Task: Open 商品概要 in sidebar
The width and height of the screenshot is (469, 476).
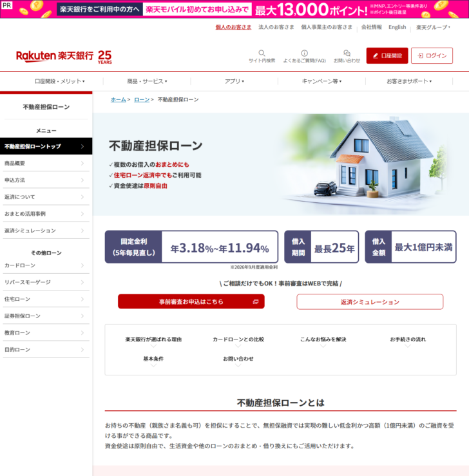Action: (46, 164)
